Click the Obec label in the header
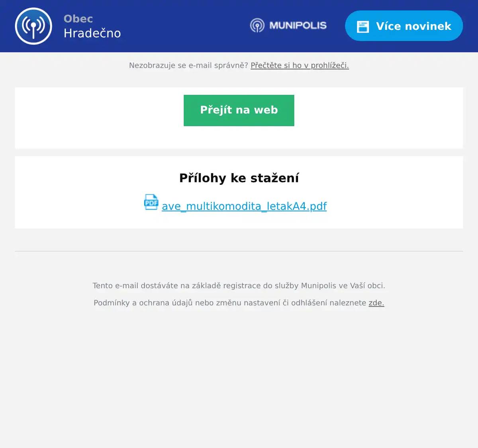The image size is (478, 448). tap(78, 19)
